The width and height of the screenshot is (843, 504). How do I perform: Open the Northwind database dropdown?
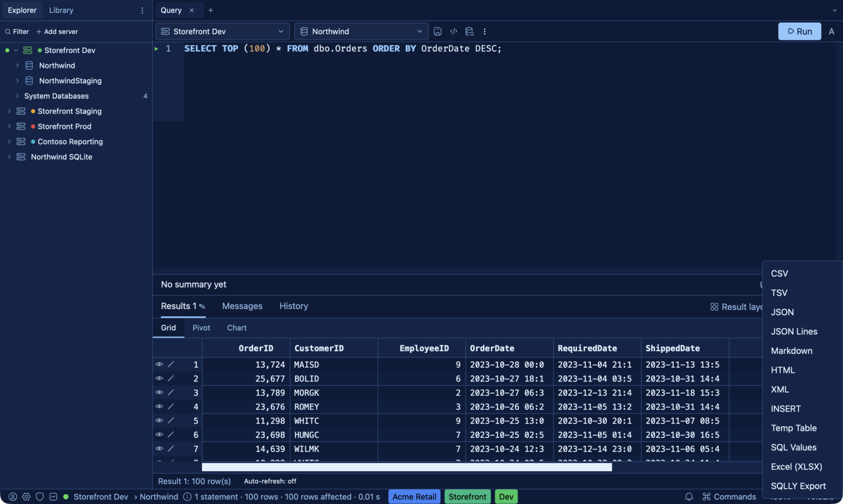(x=361, y=32)
